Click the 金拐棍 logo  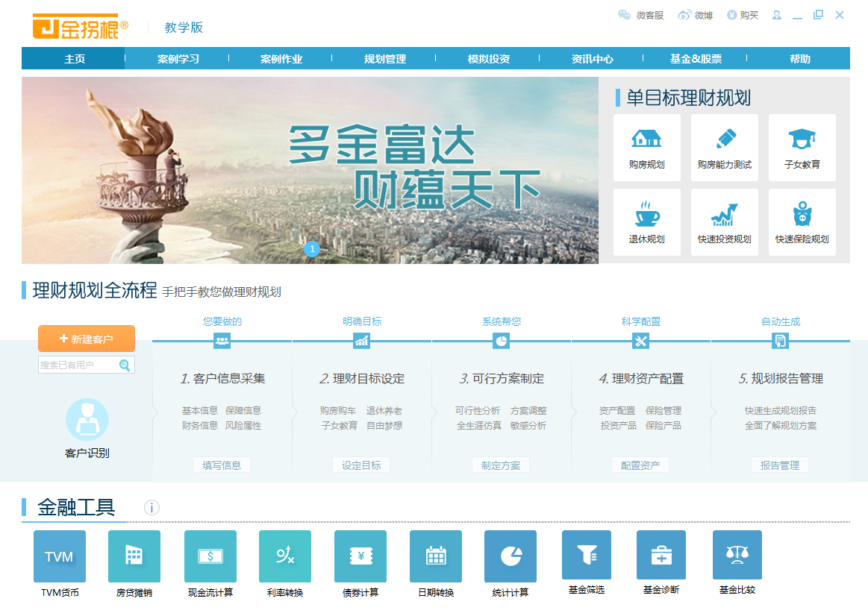[81, 27]
